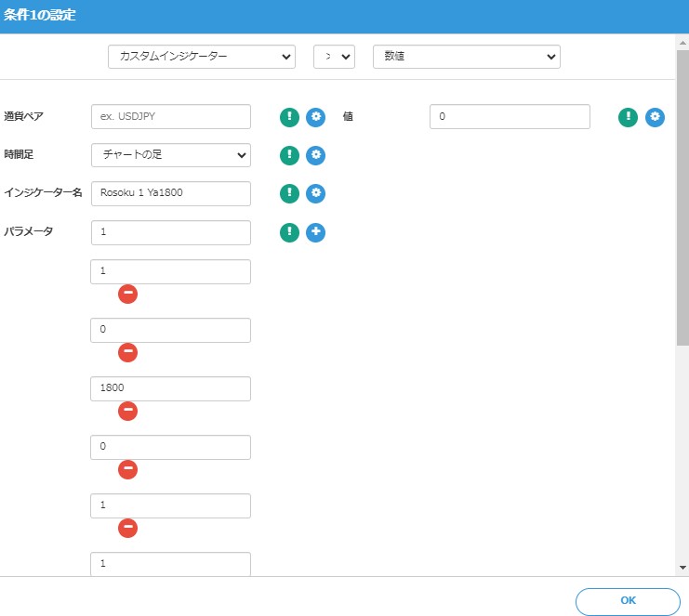Viewport: 689px width, 616px height.
Task: Click the 値 input field showing 0
Action: (x=510, y=117)
